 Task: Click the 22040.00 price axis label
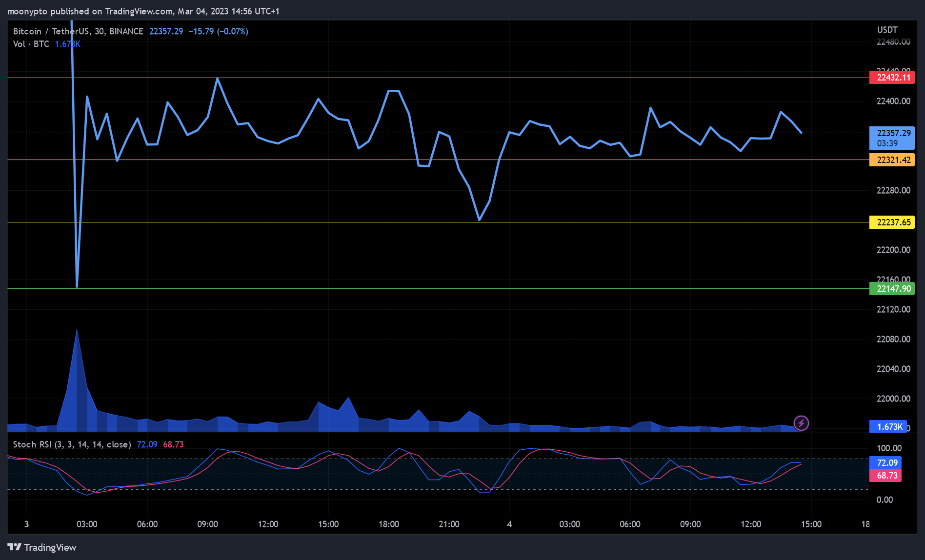[893, 369]
